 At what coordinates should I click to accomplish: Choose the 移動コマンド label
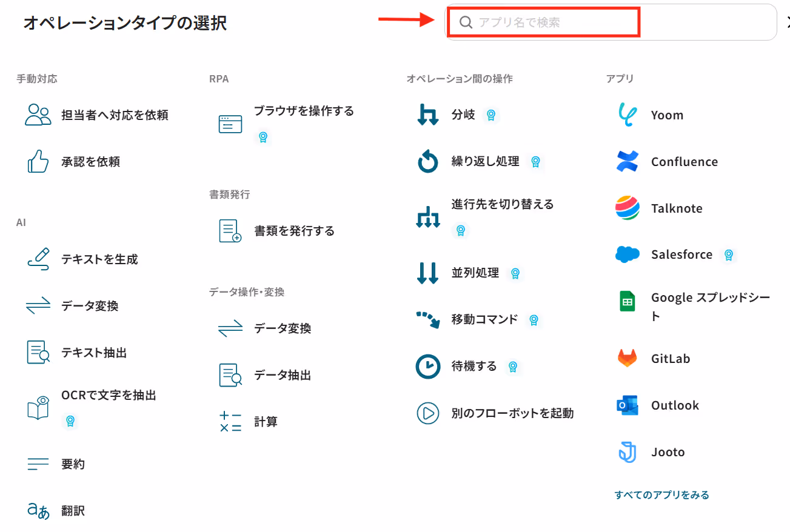click(485, 319)
